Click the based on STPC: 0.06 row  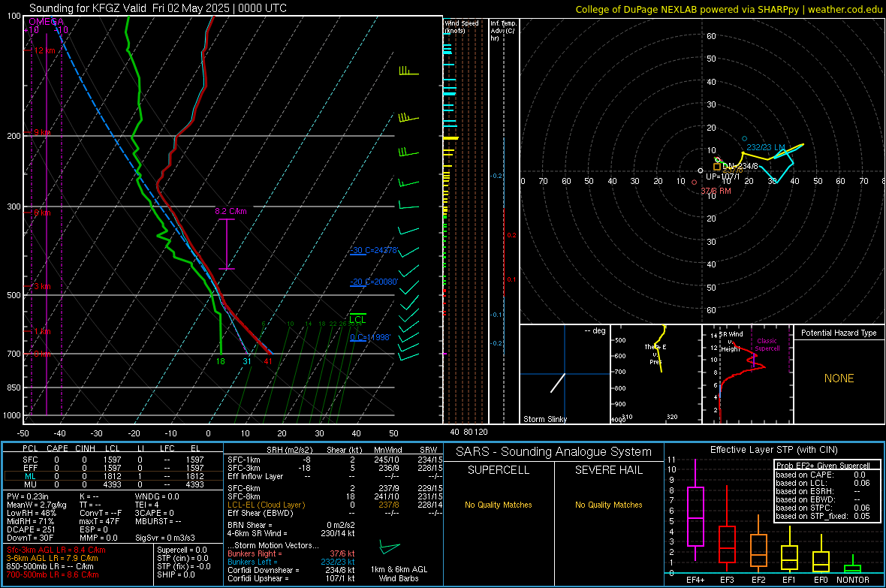tap(823, 508)
